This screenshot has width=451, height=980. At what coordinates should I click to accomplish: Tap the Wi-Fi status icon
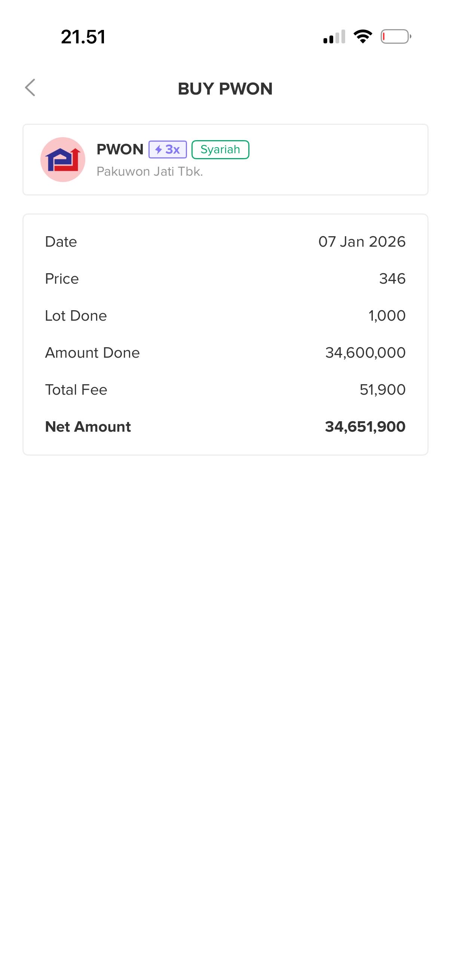pos(363,37)
